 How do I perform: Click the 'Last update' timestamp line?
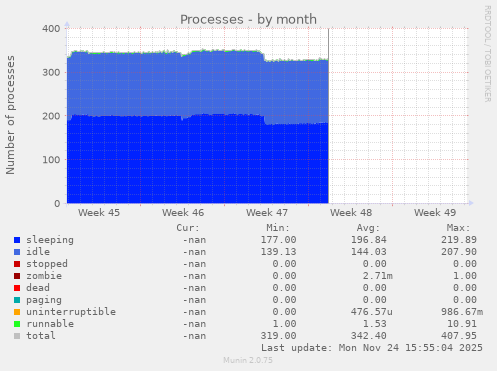[372, 348]
